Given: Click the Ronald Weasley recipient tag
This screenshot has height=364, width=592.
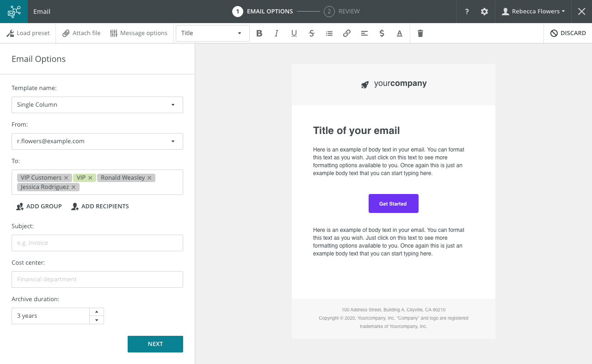Looking at the screenshot, I should pos(123,178).
